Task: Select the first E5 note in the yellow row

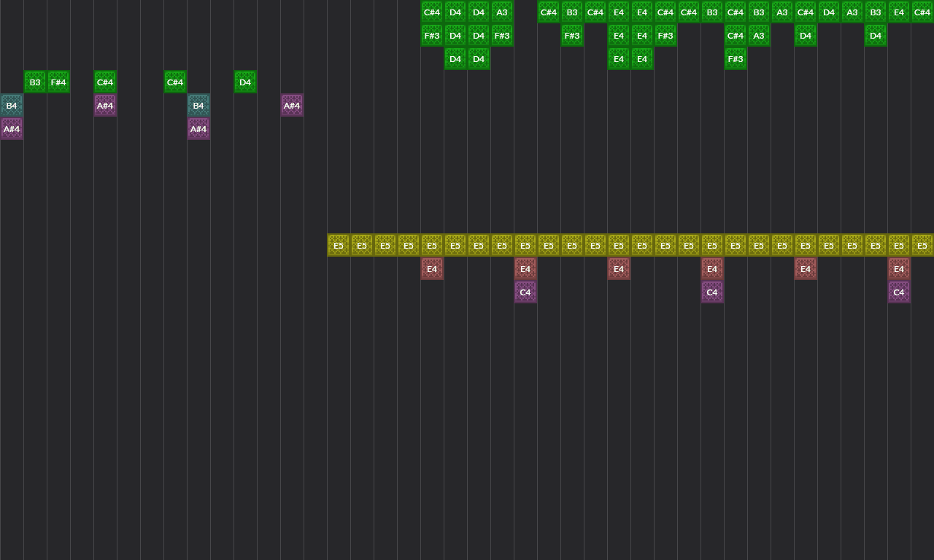Action: tap(339, 245)
